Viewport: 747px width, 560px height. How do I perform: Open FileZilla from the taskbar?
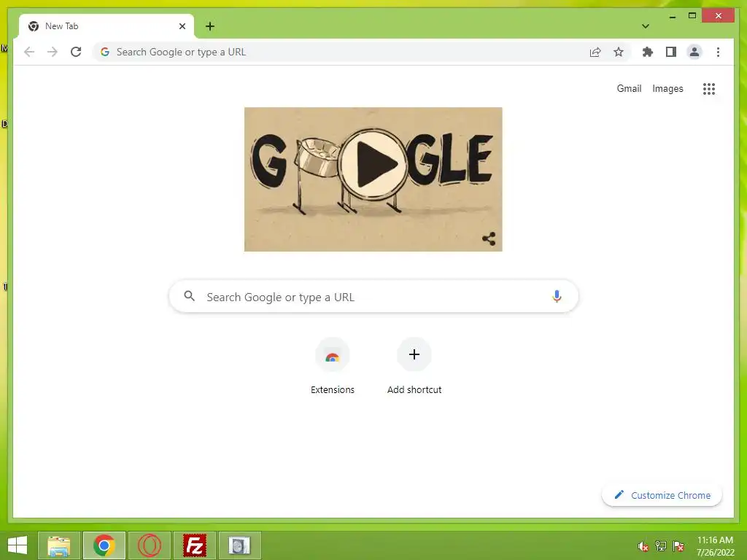pyautogui.click(x=195, y=545)
